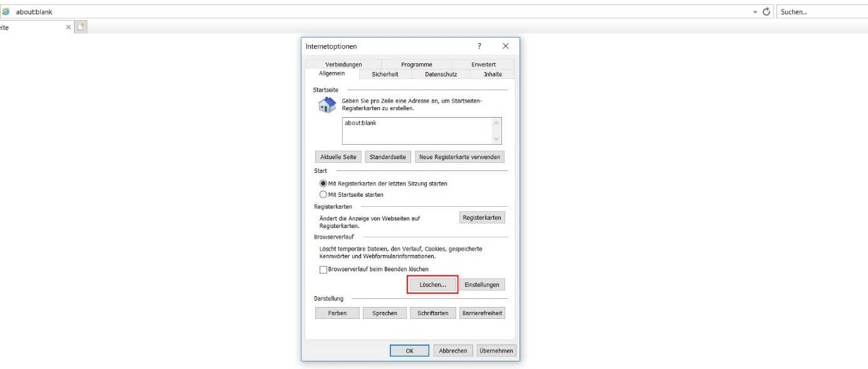Open the Inhalte tab
Screen dimensions: 868x369
(x=493, y=74)
